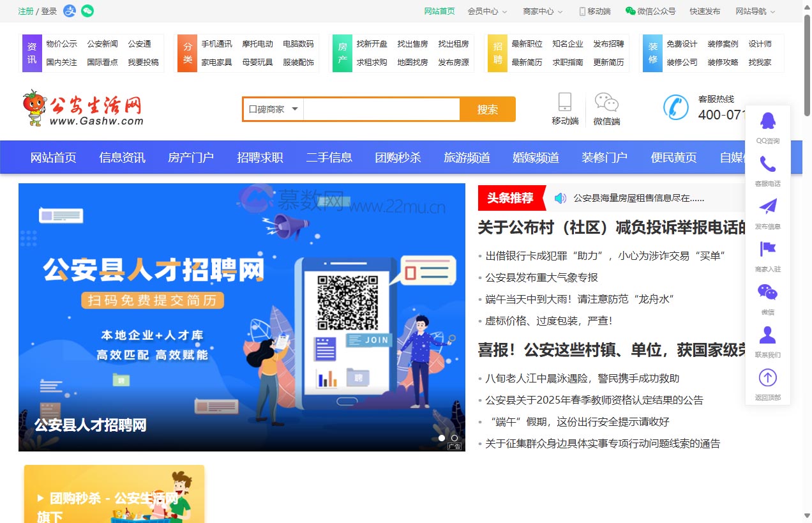Switch to the 招聘求职 navigation tab
Viewport: 812px width, 523px height.
click(x=260, y=157)
